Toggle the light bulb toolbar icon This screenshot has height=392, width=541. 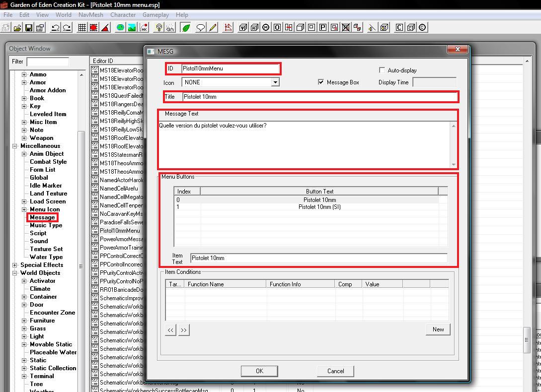coord(158,28)
